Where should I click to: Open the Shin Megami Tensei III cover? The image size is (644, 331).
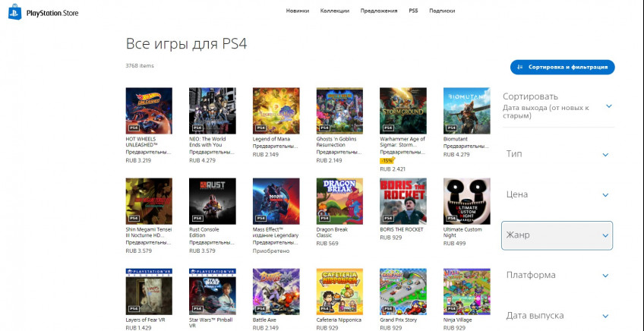pyautogui.click(x=149, y=201)
